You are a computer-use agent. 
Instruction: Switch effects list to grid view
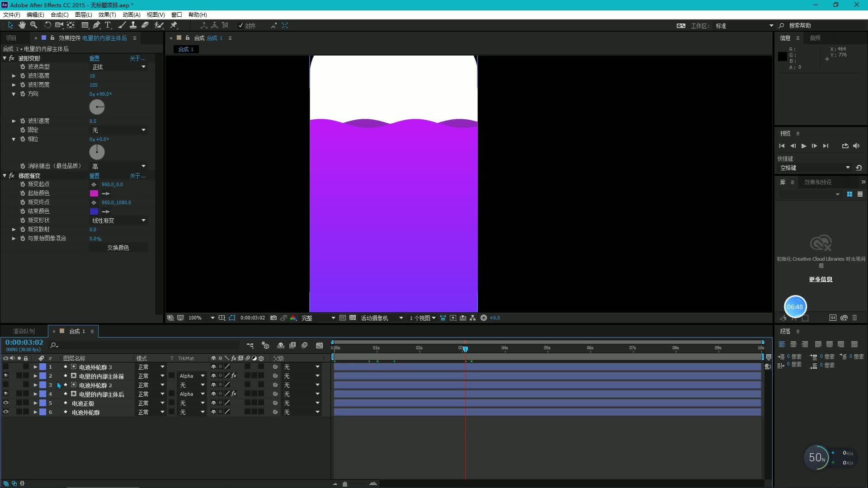point(849,194)
